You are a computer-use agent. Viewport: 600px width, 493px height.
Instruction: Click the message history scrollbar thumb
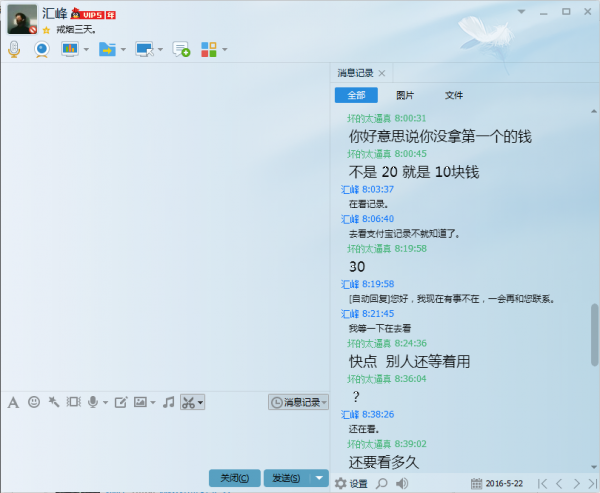(x=594, y=335)
